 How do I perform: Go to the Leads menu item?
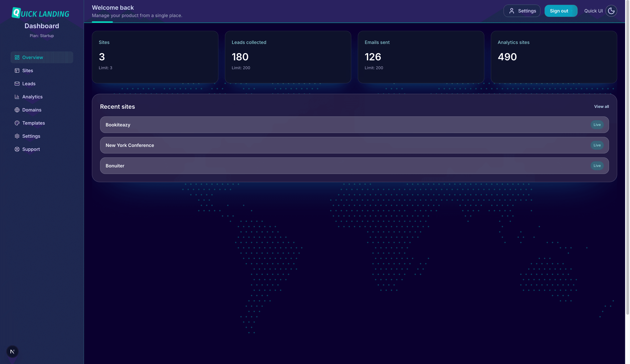pyautogui.click(x=29, y=84)
